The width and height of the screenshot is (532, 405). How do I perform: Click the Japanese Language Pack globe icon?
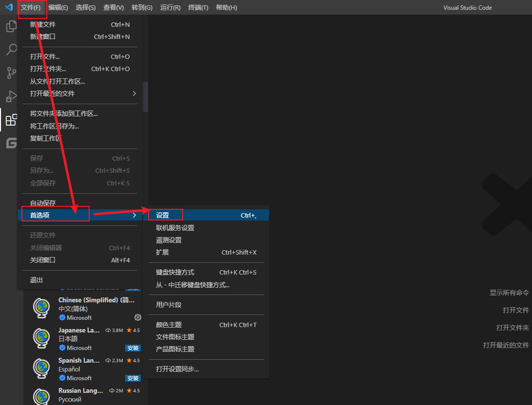coord(42,338)
